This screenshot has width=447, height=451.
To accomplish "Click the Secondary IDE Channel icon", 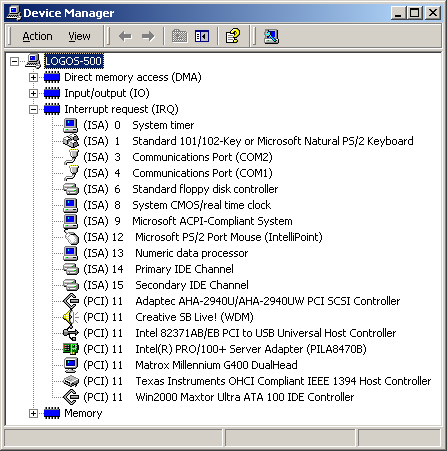I will pos(71,285).
